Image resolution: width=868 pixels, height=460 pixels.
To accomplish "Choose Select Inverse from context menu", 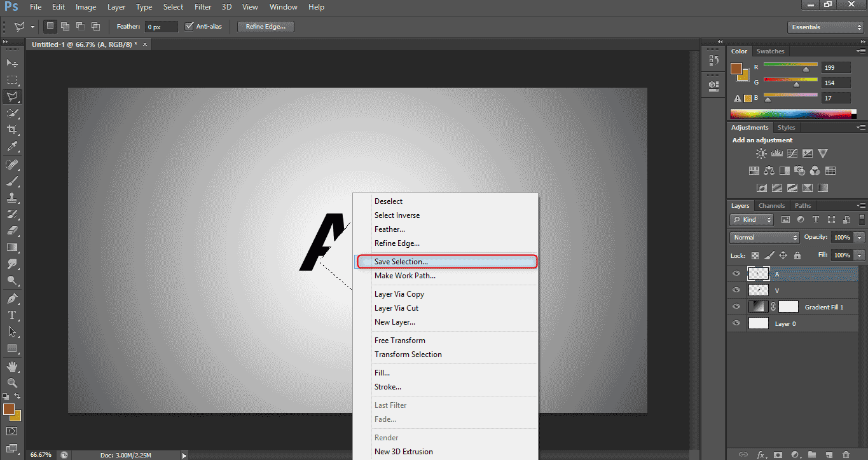I will 446,215.
